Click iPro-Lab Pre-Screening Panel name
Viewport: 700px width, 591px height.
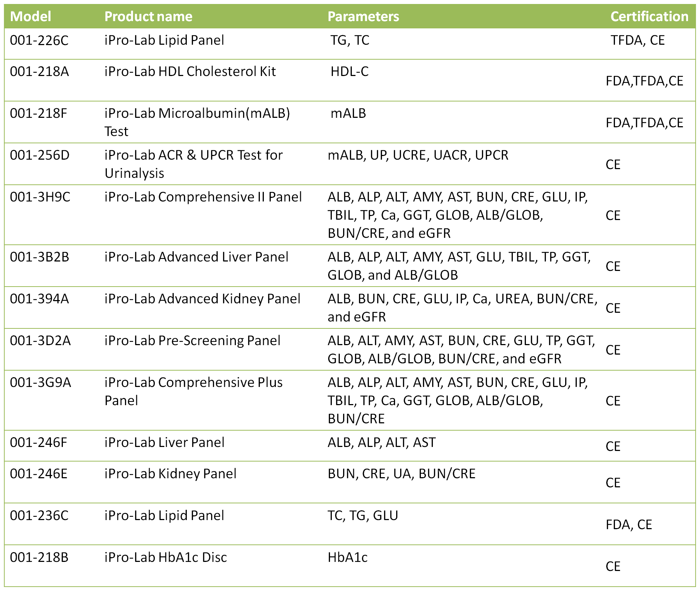point(192,341)
